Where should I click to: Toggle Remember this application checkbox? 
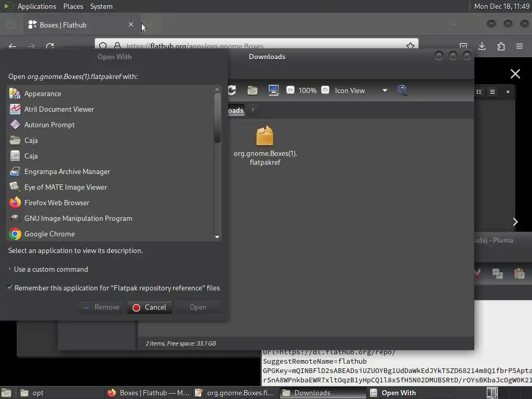(10, 288)
